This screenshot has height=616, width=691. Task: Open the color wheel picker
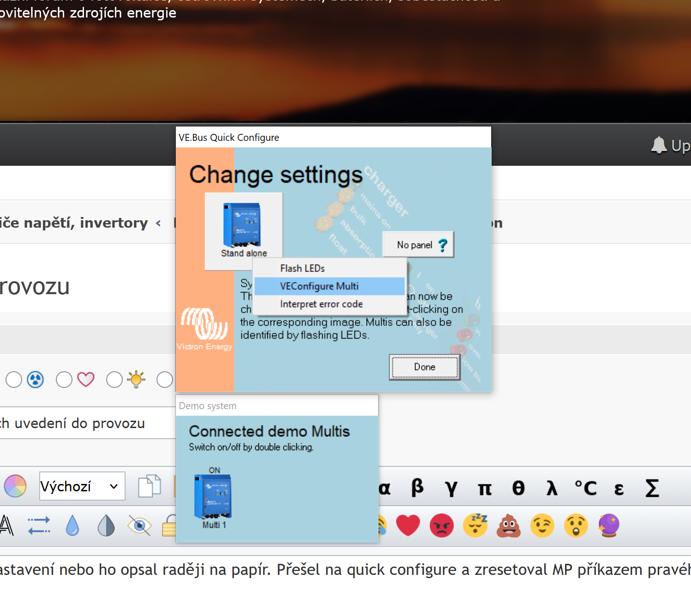click(x=15, y=486)
